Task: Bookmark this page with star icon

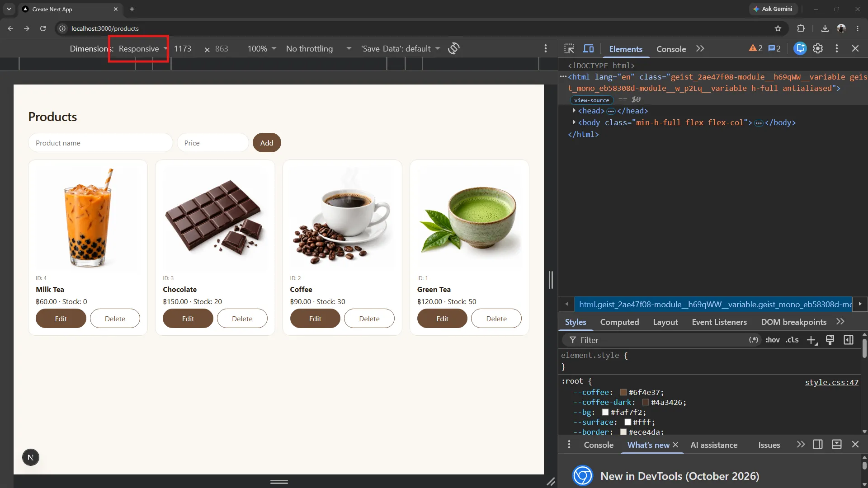Action: click(778, 28)
